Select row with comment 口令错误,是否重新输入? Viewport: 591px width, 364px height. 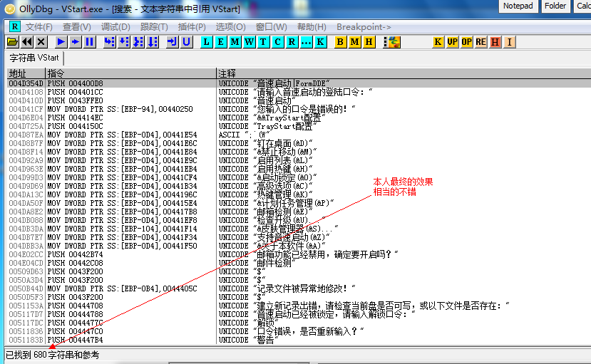299,331
